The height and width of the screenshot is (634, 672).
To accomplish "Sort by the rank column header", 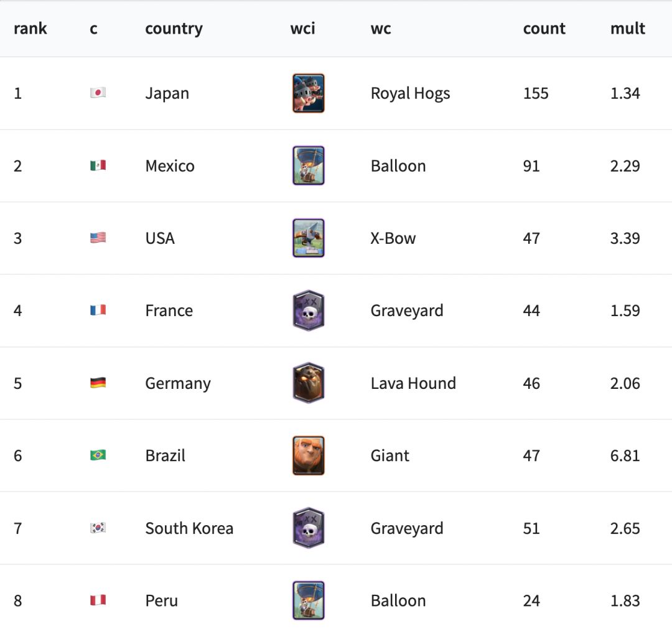I will coord(30,29).
